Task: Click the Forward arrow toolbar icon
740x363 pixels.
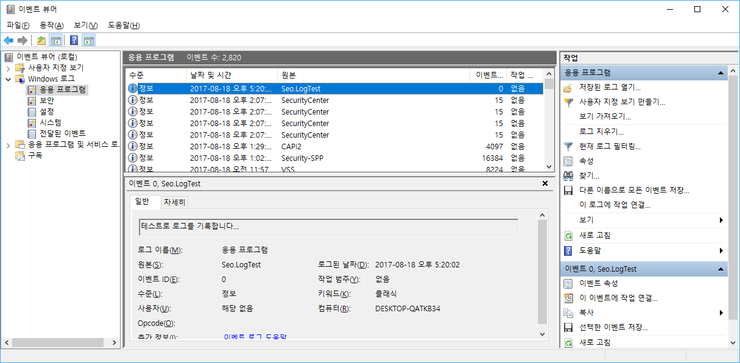Action: pyautogui.click(x=22, y=41)
